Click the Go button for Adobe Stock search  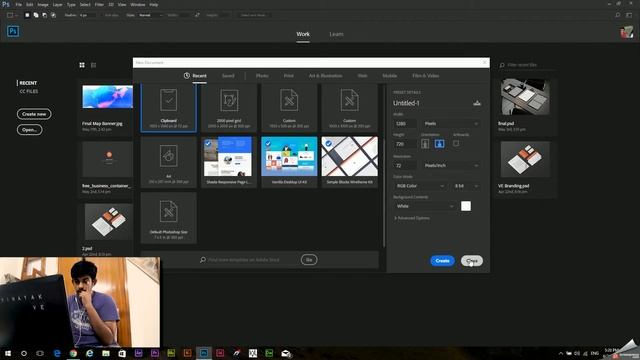pos(309,260)
